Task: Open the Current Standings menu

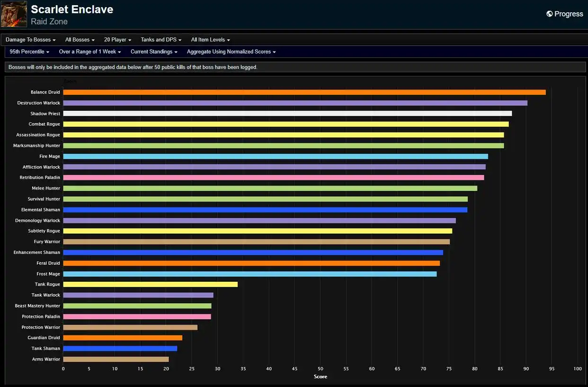Action: (x=154, y=52)
